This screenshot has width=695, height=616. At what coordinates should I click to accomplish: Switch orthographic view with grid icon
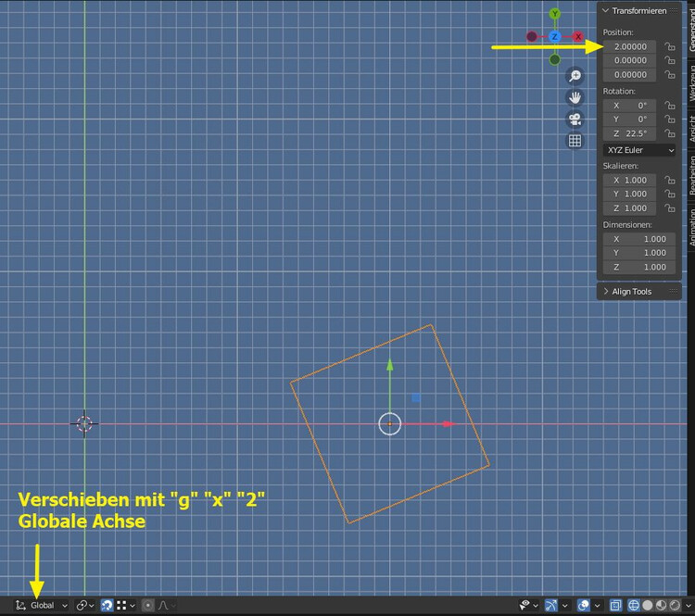(575, 141)
